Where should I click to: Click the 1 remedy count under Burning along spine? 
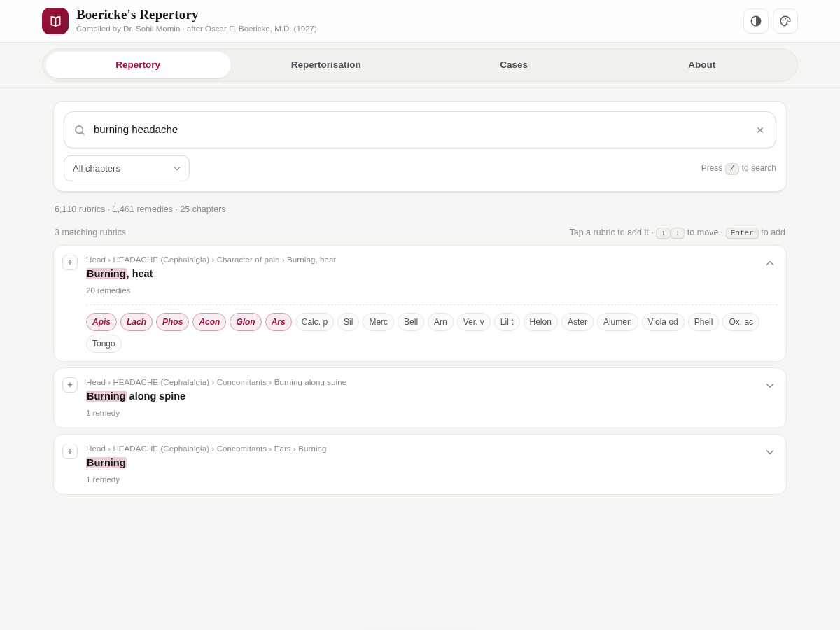coord(103,413)
